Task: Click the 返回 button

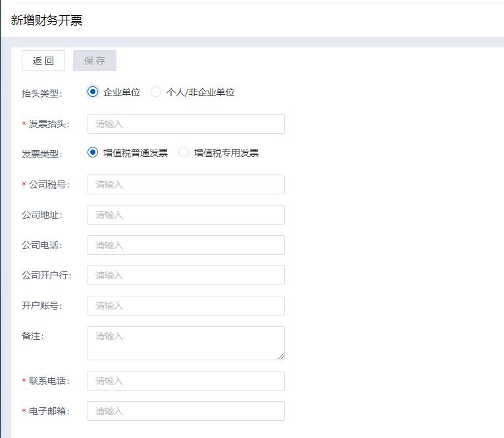Action: coord(43,61)
